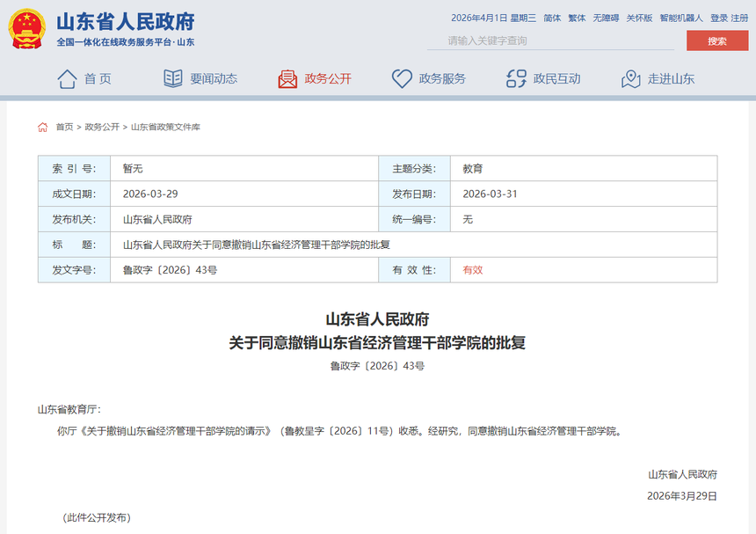Switch to 关怀版 view
Image resolution: width=756 pixels, height=534 pixels.
click(x=639, y=18)
